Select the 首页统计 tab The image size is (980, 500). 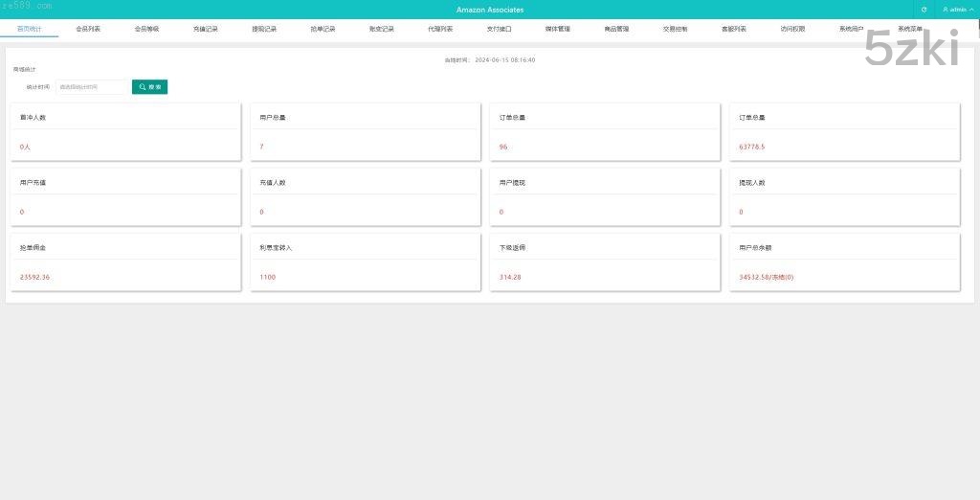pyautogui.click(x=30, y=30)
